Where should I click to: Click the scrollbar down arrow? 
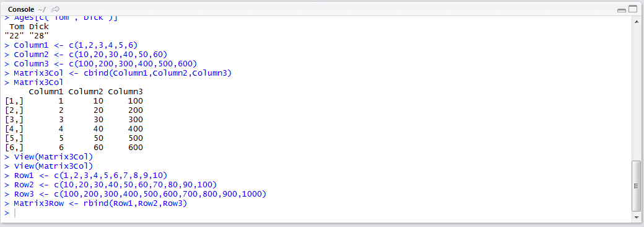click(x=636, y=216)
